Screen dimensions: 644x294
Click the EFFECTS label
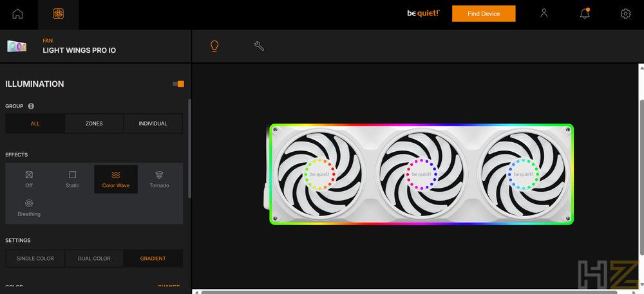click(17, 154)
